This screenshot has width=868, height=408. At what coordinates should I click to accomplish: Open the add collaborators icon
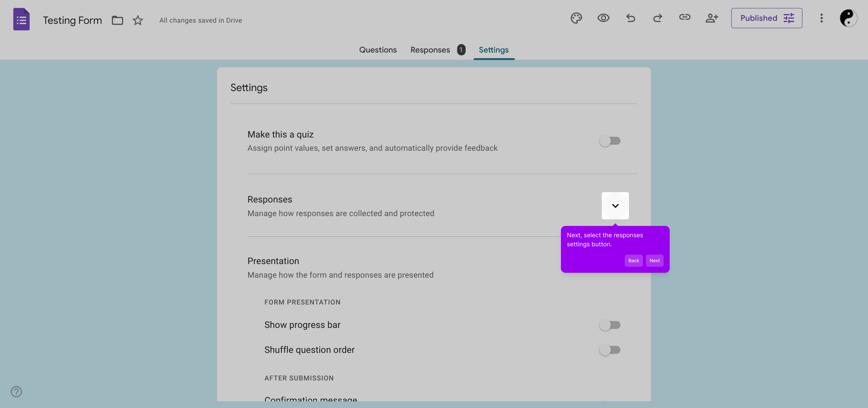point(712,18)
